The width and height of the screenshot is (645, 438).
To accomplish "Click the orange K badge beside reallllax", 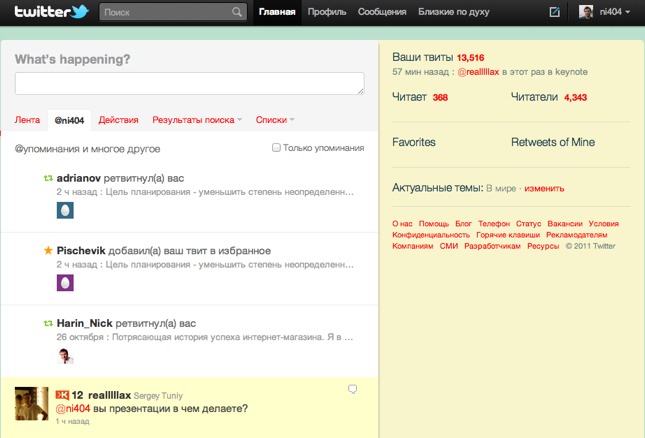I will pyautogui.click(x=62, y=395).
